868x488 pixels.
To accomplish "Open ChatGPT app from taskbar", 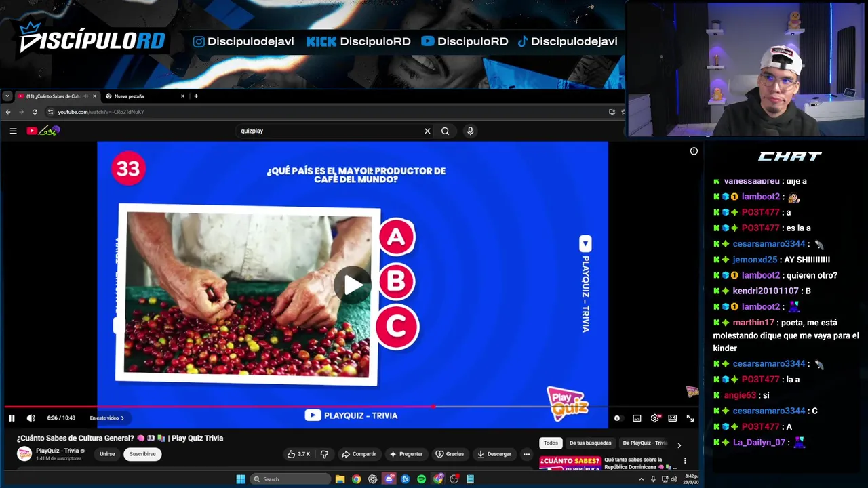I will [x=373, y=479].
